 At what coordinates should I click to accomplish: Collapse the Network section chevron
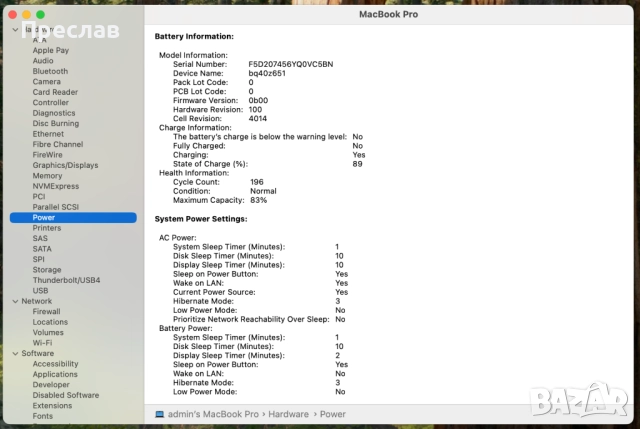point(16,301)
